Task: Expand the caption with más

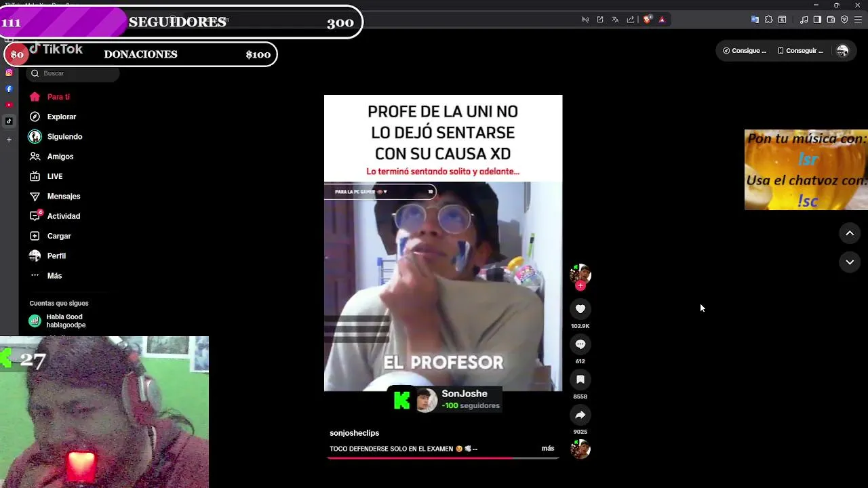Action: coord(548,449)
